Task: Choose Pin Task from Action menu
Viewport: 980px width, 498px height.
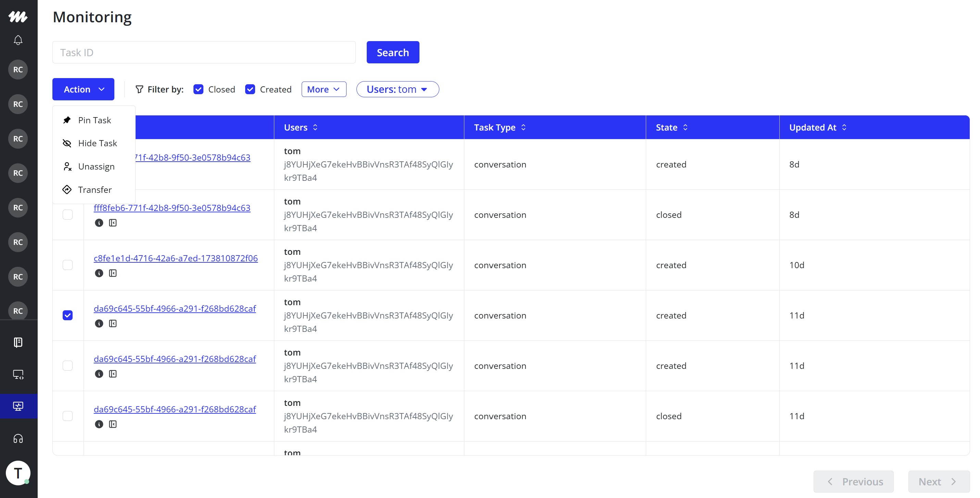Action: click(95, 120)
